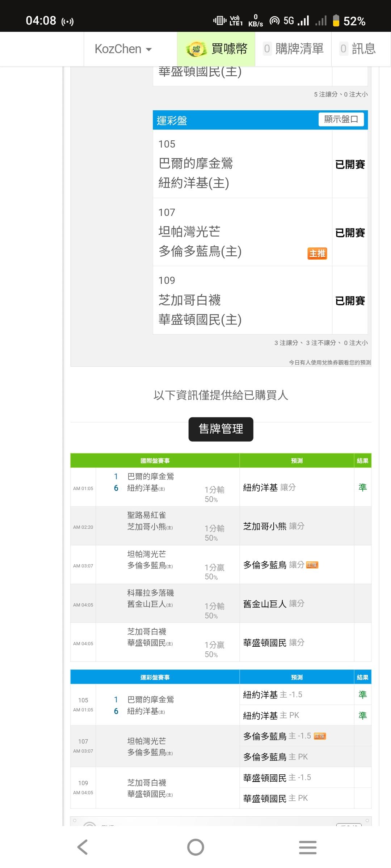Click the 售牌管理 button
The width and height of the screenshot is (391, 868).
(x=221, y=429)
